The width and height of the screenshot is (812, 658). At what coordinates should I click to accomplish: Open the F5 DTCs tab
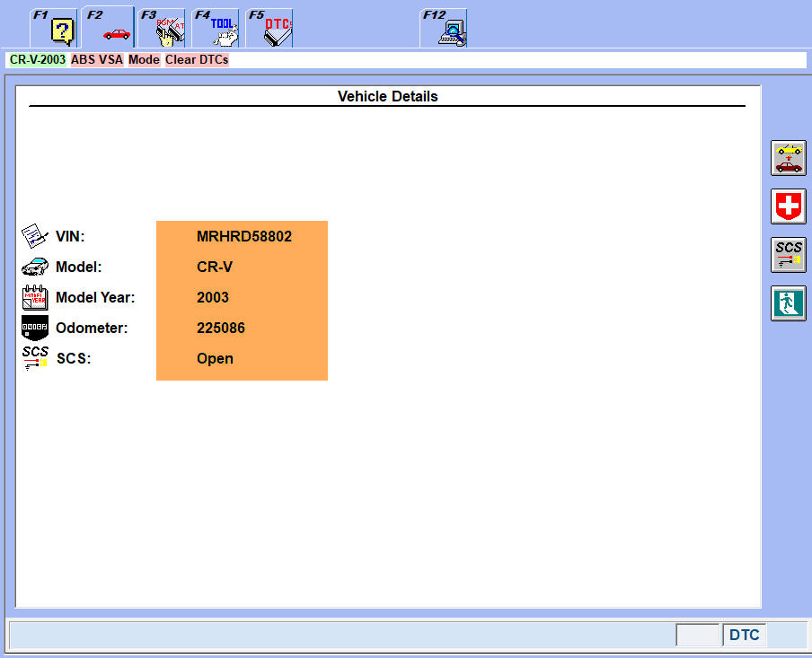[269, 29]
